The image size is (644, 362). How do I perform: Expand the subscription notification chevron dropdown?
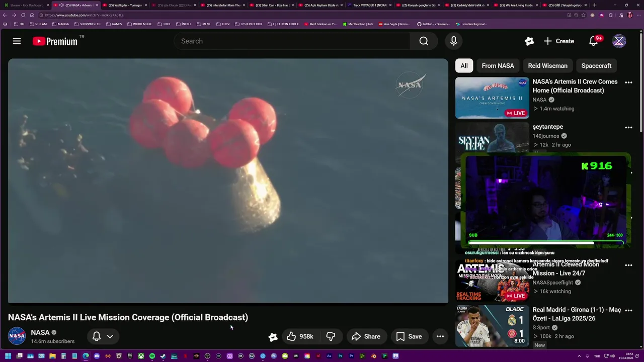(x=110, y=336)
